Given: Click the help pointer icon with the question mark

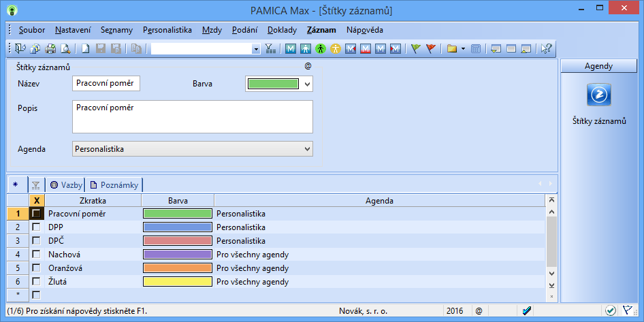Looking at the screenshot, I should (x=546, y=49).
